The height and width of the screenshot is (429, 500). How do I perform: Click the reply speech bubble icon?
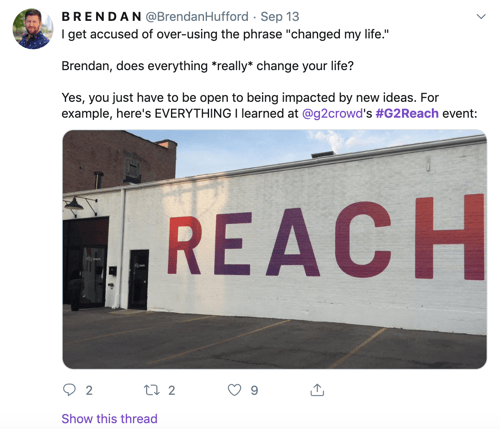[x=69, y=389]
